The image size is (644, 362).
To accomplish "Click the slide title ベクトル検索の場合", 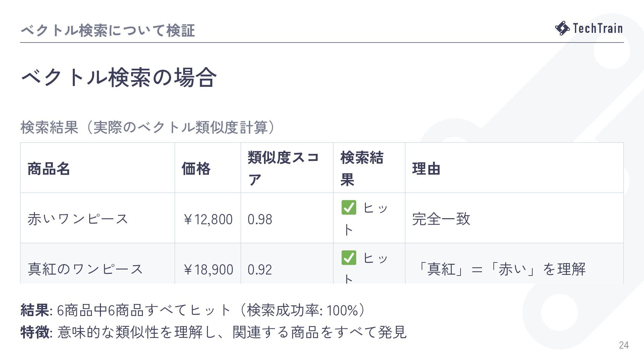I will (119, 77).
